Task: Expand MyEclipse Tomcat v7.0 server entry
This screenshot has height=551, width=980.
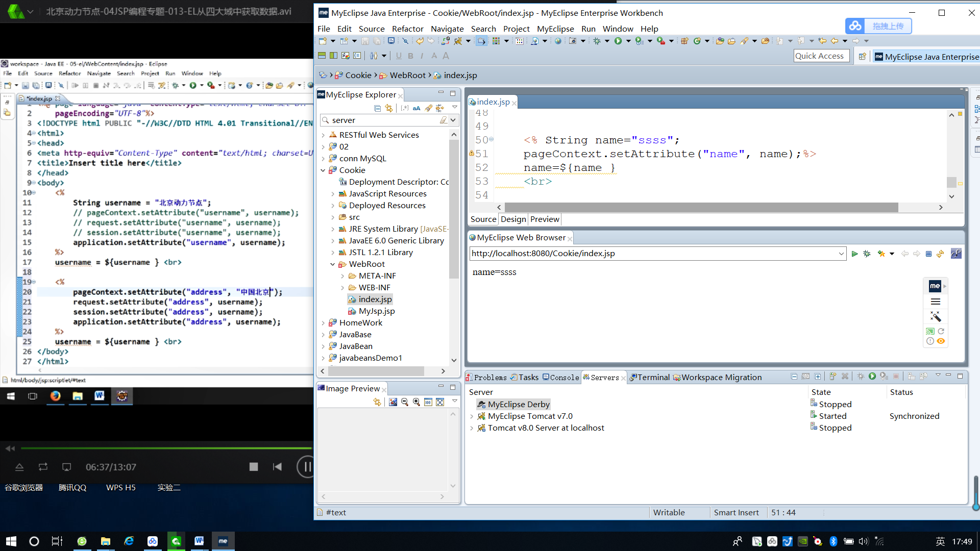Action: (x=472, y=416)
